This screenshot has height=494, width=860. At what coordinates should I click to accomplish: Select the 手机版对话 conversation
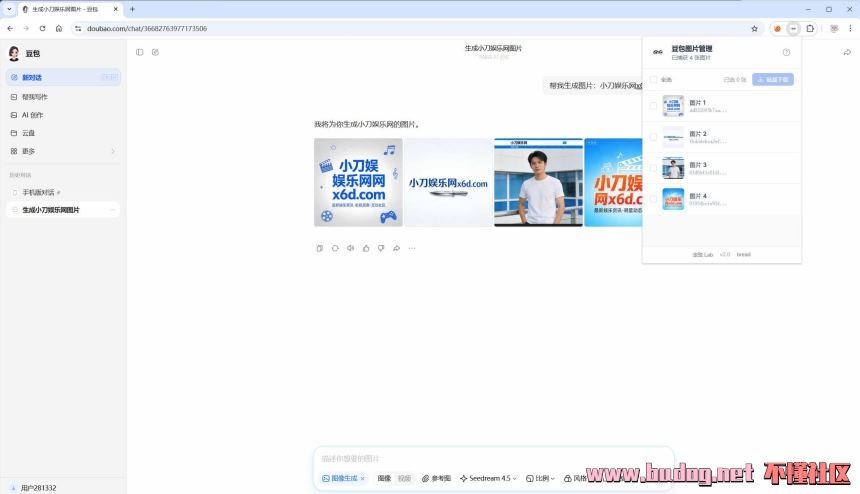(63, 192)
